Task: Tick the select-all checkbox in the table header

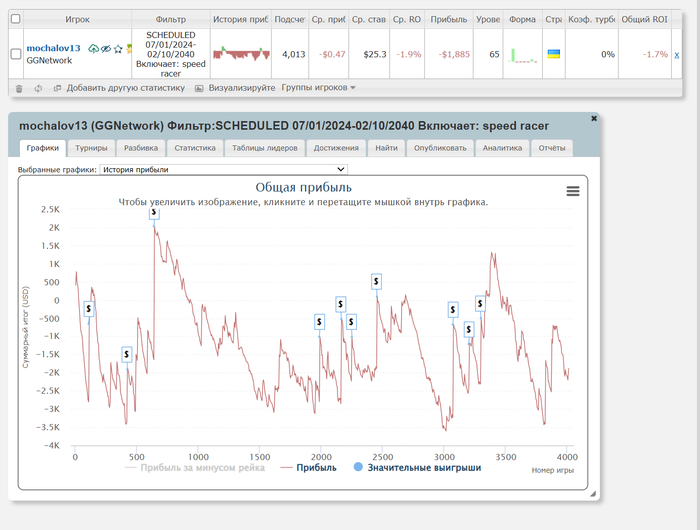Action: tap(16, 19)
